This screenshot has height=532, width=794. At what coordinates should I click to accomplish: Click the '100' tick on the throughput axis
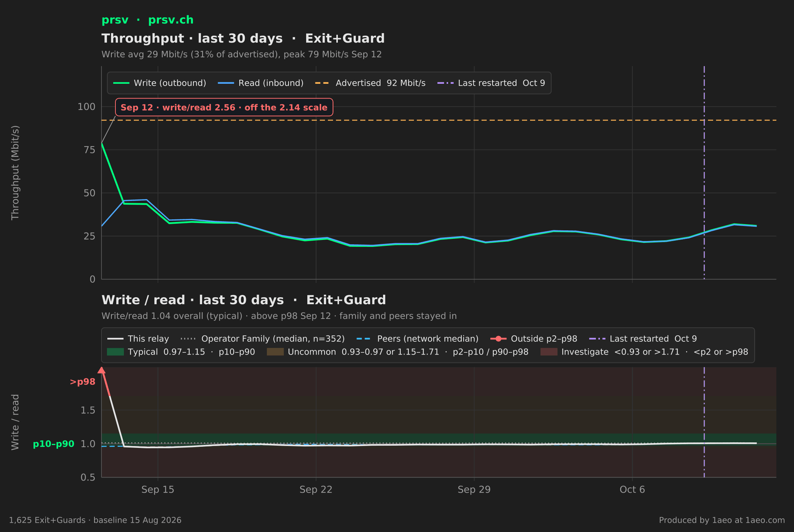pyautogui.click(x=86, y=107)
